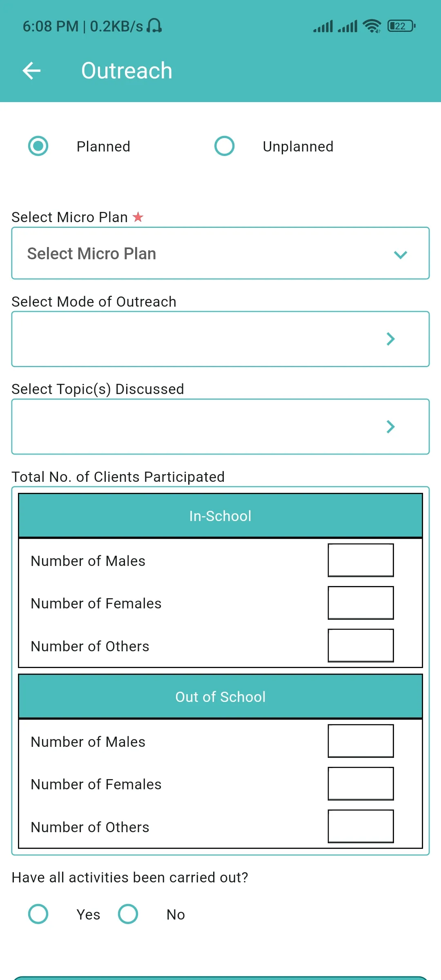441x980 pixels.
Task: Focus Out of School Number of Males field
Action: click(x=361, y=741)
